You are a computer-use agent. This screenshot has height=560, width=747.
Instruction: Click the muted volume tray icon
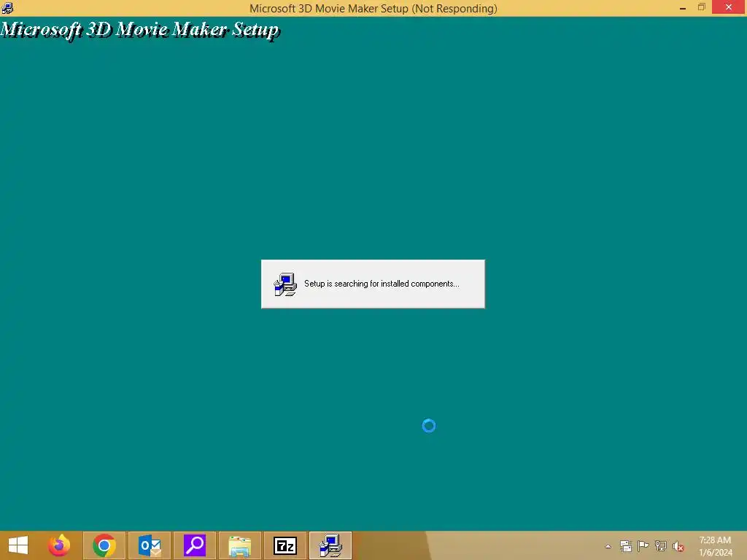point(678,546)
